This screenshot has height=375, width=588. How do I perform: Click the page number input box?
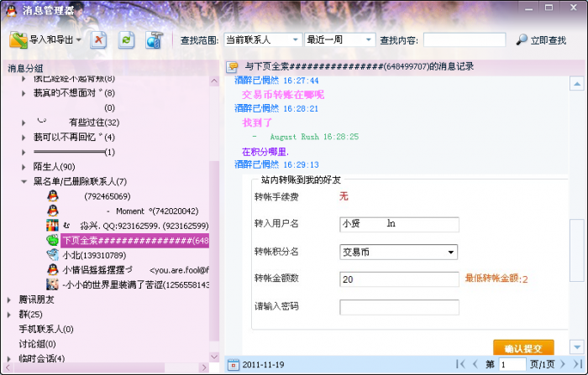point(512,364)
